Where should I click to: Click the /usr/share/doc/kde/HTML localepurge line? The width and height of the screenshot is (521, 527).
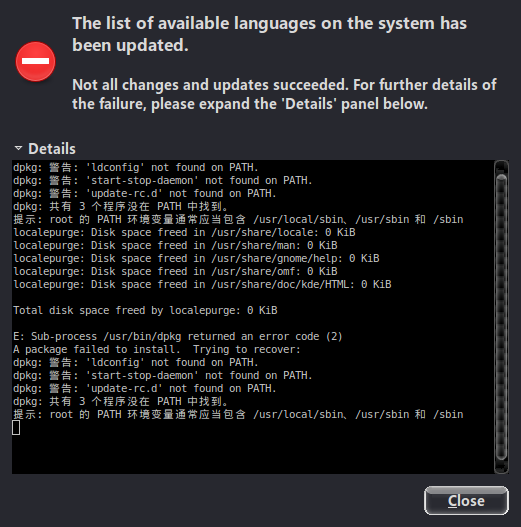point(202,284)
